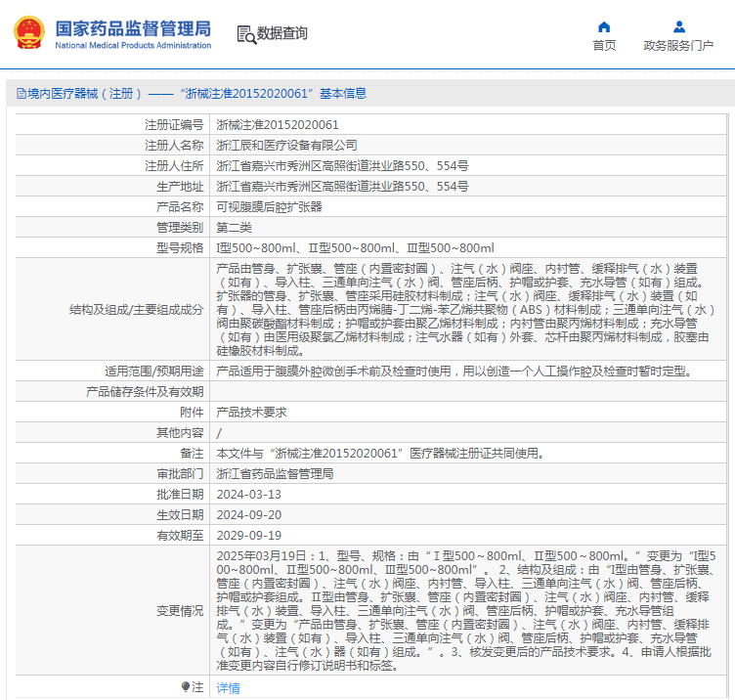This screenshot has width=735, height=700.
Task: Click the 变更情况 change history text
Action: point(466,610)
